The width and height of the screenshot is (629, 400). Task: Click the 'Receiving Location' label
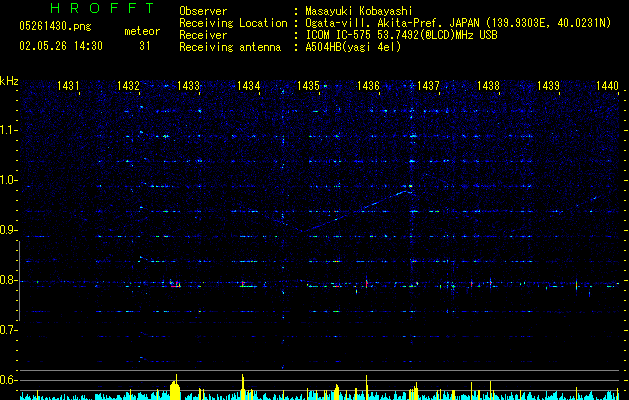coord(233,23)
